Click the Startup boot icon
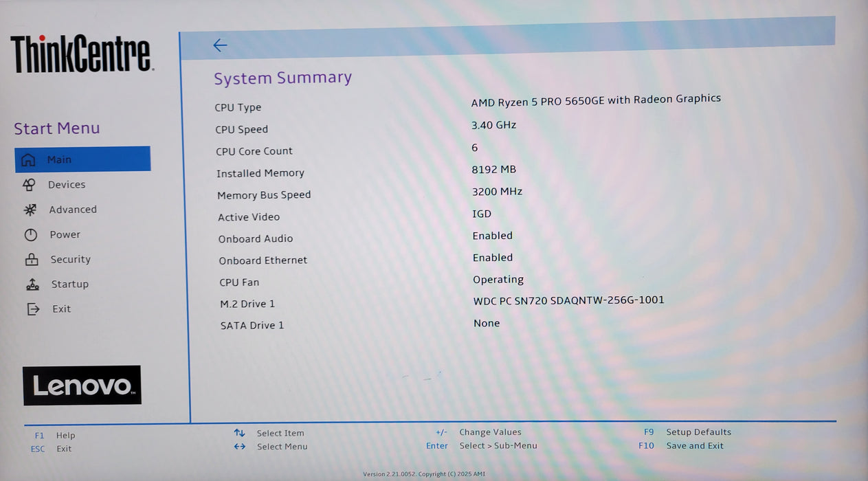868x481 pixels. [32, 284]
